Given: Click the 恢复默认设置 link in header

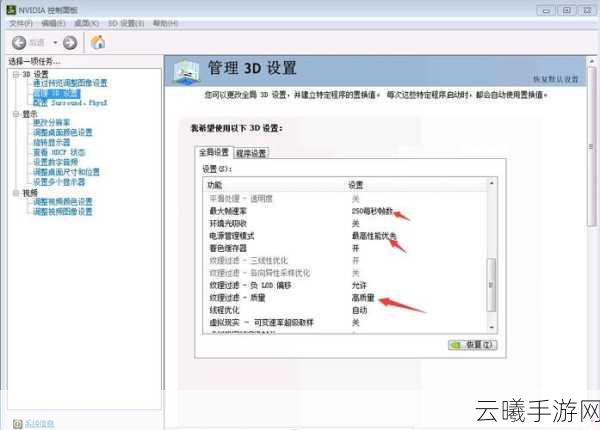Looking at the screenshot, I should coord(556,79).
